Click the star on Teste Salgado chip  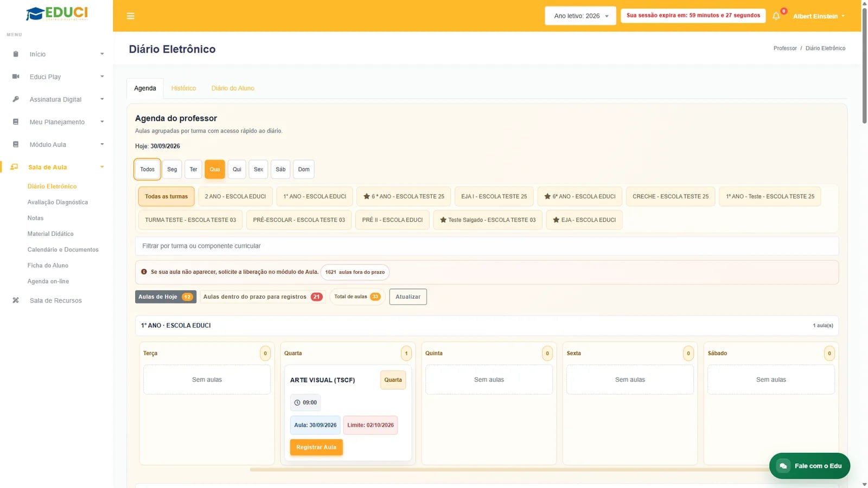(x=443, y=220)
